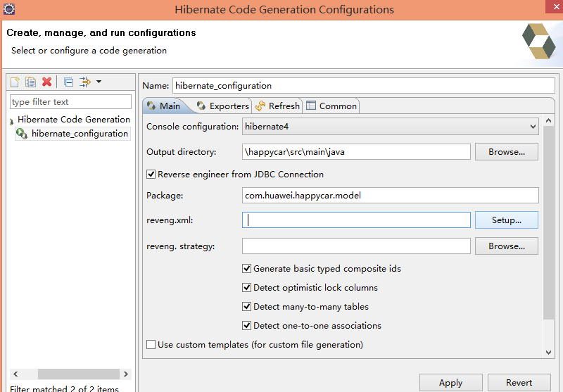Click the filter configurations icon
The width and height of the screenshot is (563, 392).
pos(85,82)
